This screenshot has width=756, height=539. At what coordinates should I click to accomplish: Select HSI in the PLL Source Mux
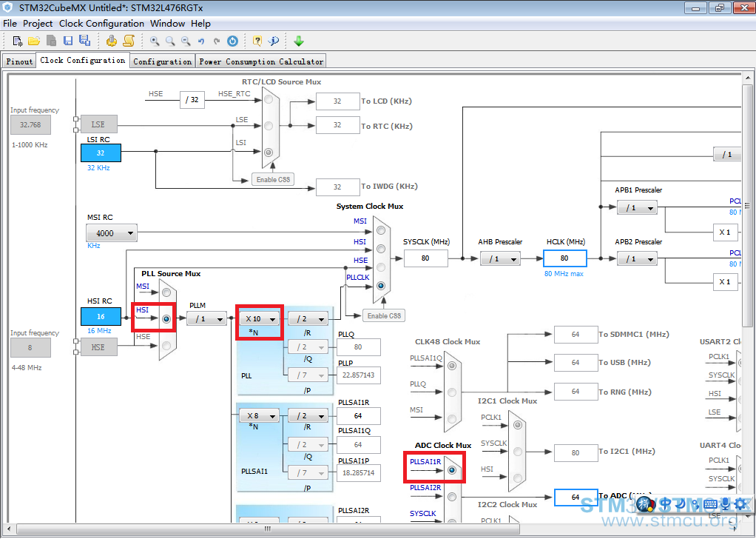pos(166,319)
